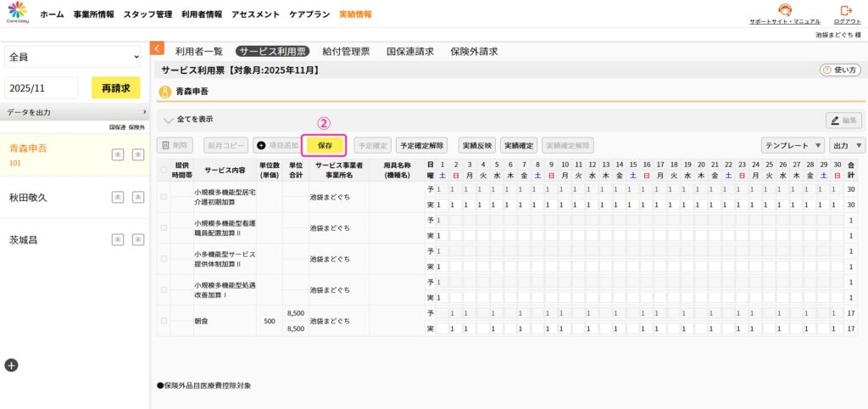Toggle the select-all checkbox in table header
868x409 pixels.
[164, 169]
